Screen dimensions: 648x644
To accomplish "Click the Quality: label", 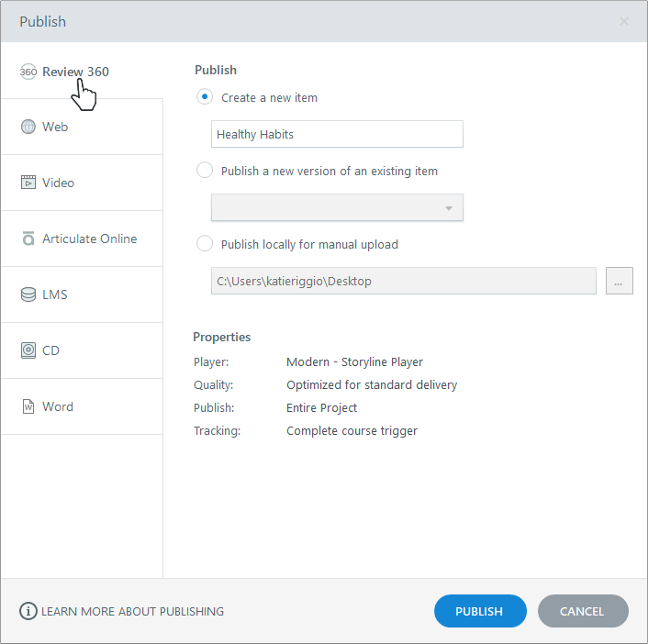I will 213,385.
